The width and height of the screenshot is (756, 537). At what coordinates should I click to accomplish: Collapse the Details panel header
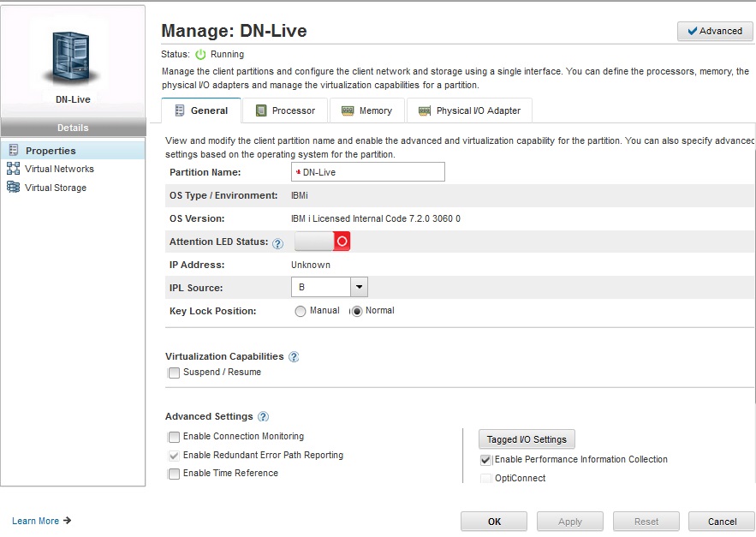[x=73, y=128]
